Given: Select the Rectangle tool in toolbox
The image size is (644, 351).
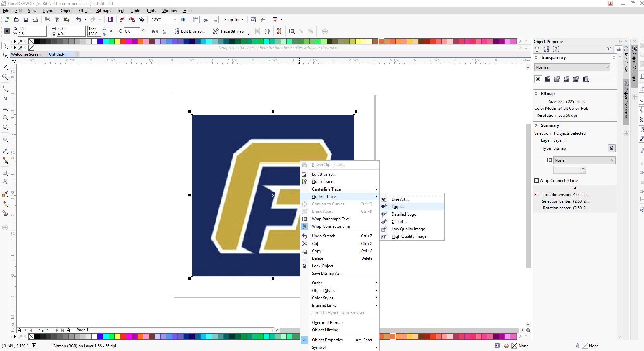Looking at the screenshot, I should [5, 108].
